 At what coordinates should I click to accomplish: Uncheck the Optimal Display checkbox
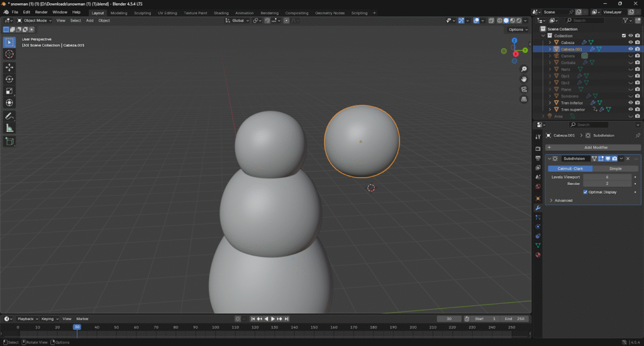pos(586,192)
